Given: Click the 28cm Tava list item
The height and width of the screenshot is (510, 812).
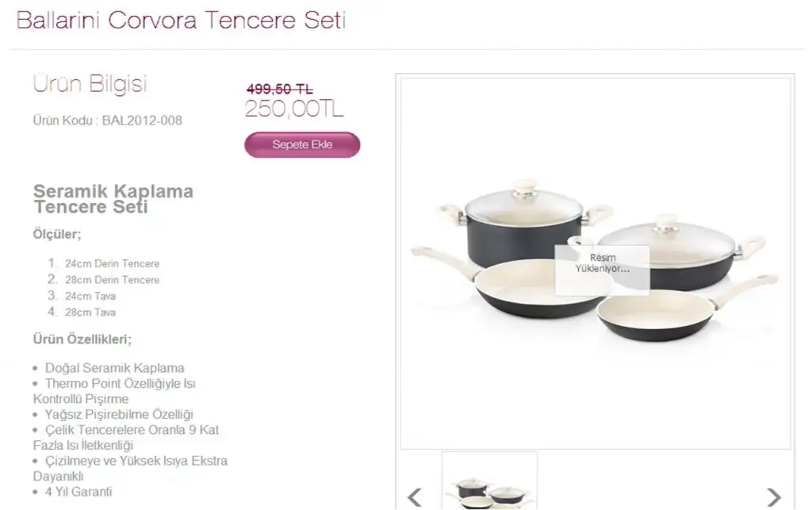Looking at the screenshot, I should pos(90,313).
